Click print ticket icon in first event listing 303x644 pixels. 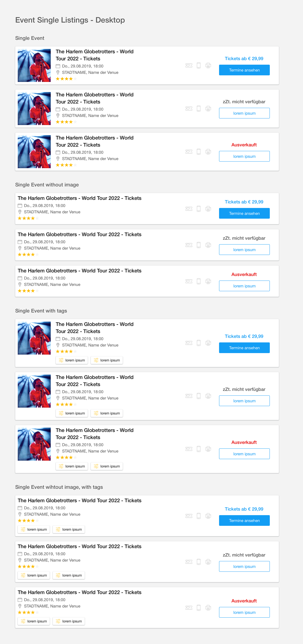point(208,66)
